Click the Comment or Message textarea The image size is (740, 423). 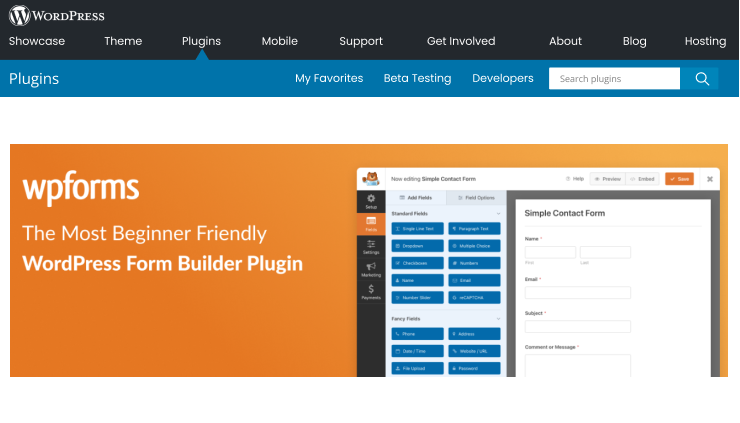click(578, 365)
